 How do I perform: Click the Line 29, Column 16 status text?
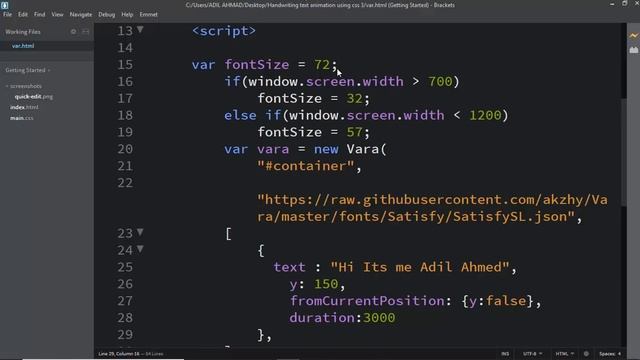[119, 354]
